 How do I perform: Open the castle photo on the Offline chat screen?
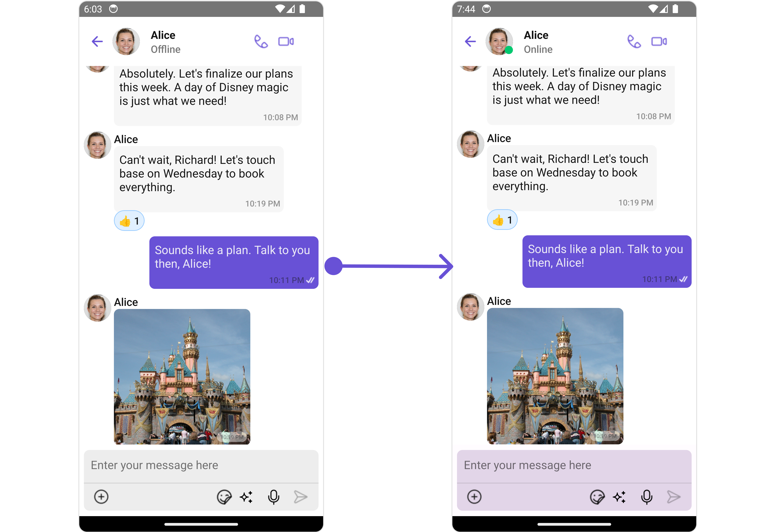point(182,377)
